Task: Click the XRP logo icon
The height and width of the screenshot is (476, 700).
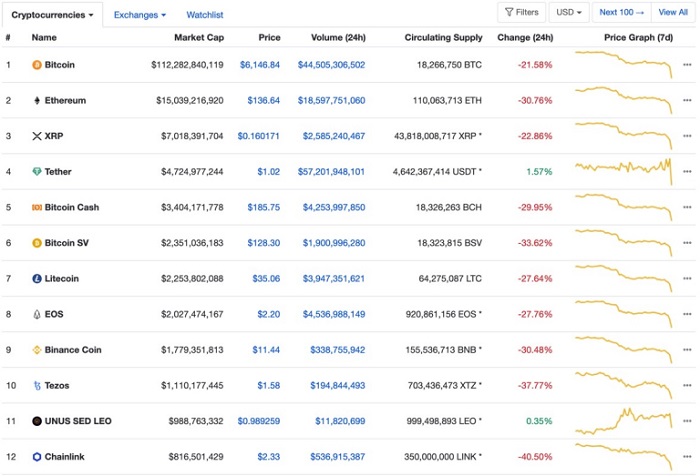Action: point(37,136)
